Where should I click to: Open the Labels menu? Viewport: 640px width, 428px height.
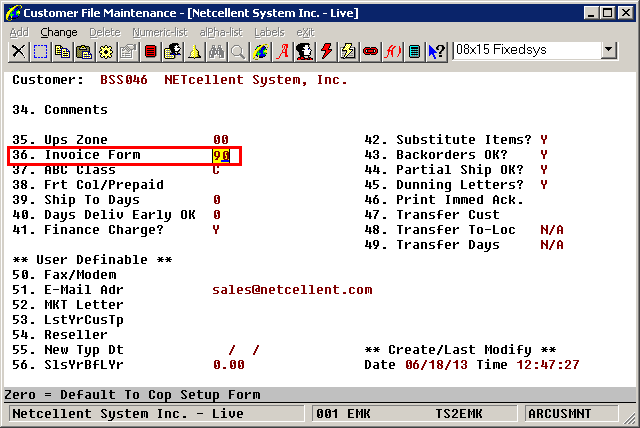point(269,32)
